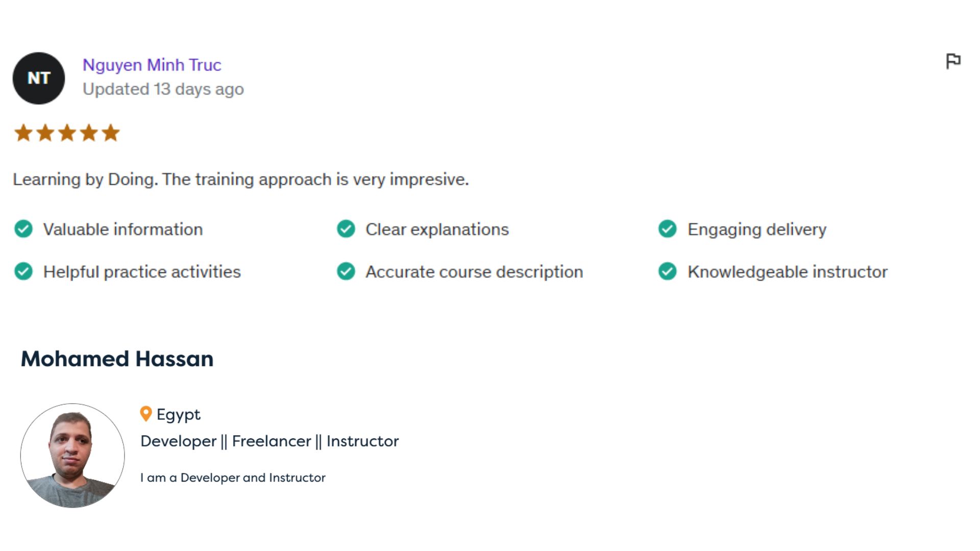Click the orange location pin icon

(x=146, y=414)
